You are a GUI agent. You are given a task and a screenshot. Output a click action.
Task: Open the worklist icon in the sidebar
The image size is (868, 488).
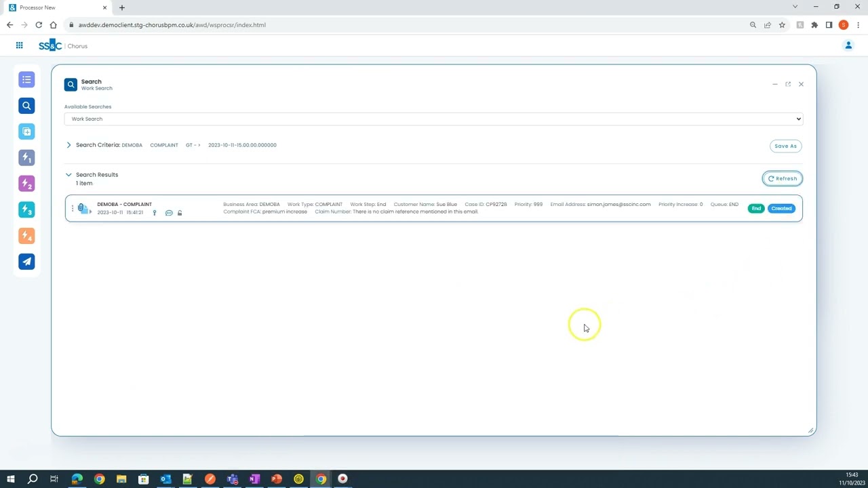pyautogui.click(x=26, y=80)
